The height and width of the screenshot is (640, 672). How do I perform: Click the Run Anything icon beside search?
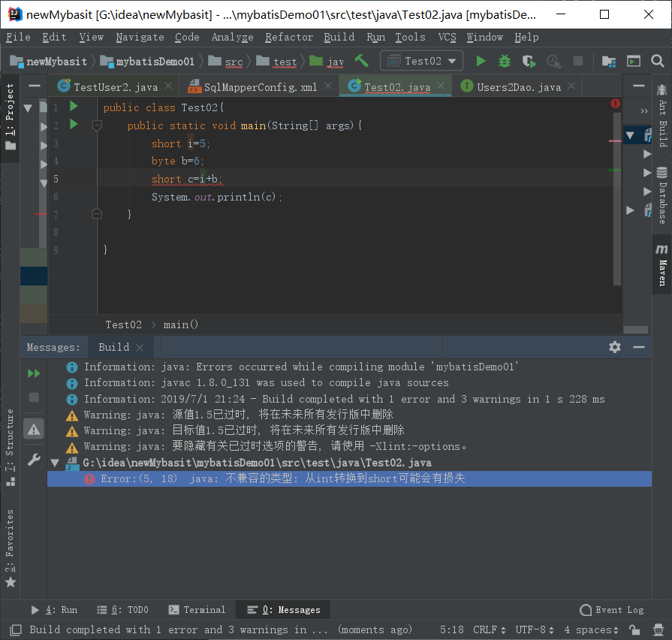click(x=634, y=62)
